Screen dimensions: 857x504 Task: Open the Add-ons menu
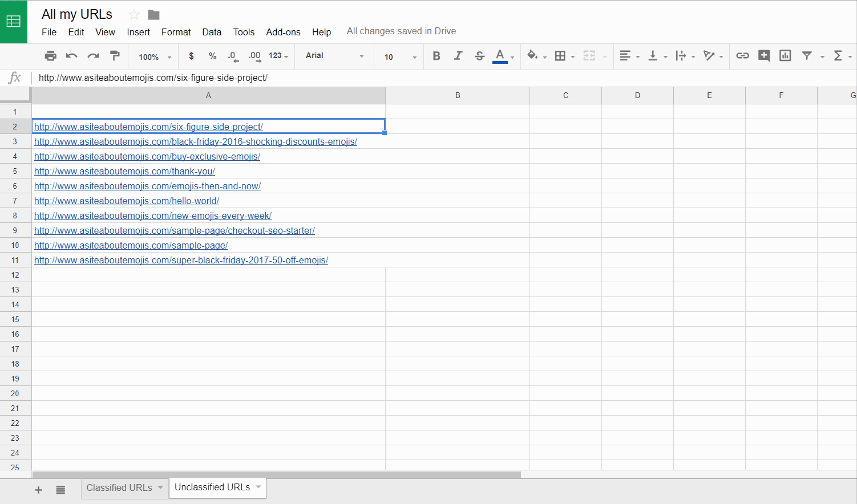point(283,32)
